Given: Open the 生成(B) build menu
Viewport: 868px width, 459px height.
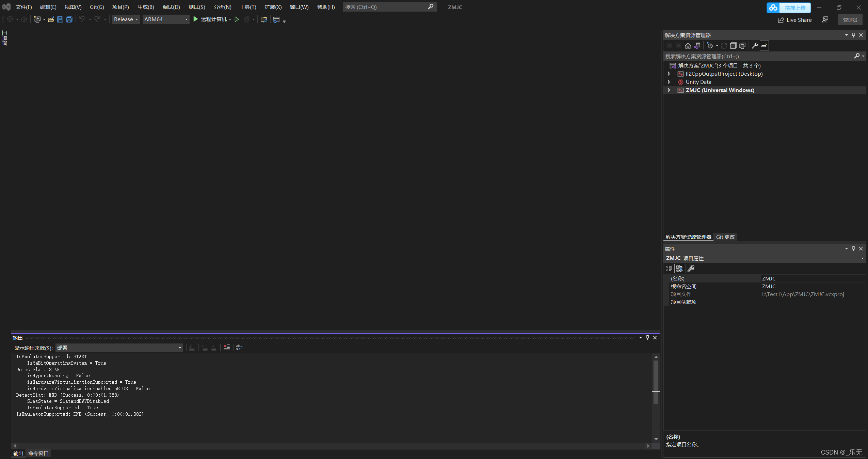Looking at the screenshot, I should [x=146, y=7].
